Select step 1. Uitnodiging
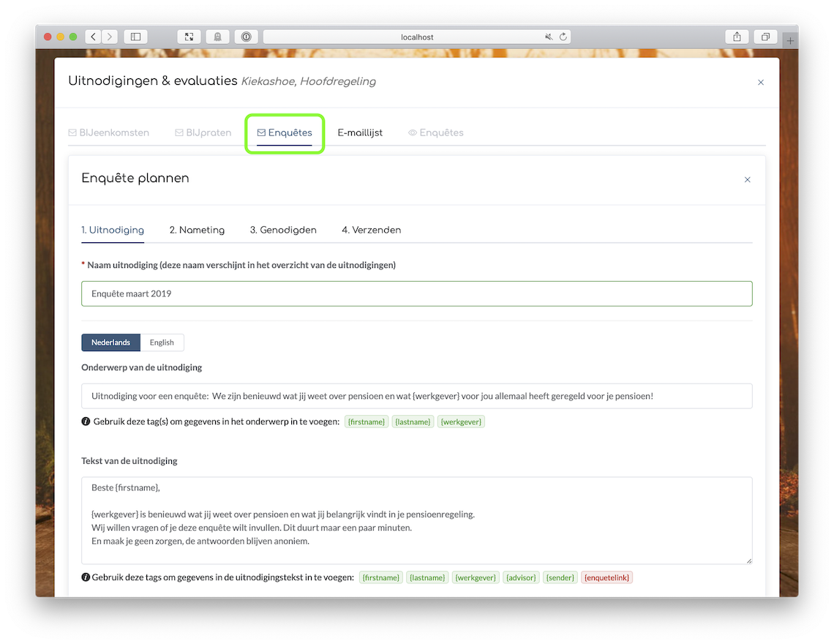The height and width of the screenshot is (644, 834). pyautogui.click(x=113, y=230)
